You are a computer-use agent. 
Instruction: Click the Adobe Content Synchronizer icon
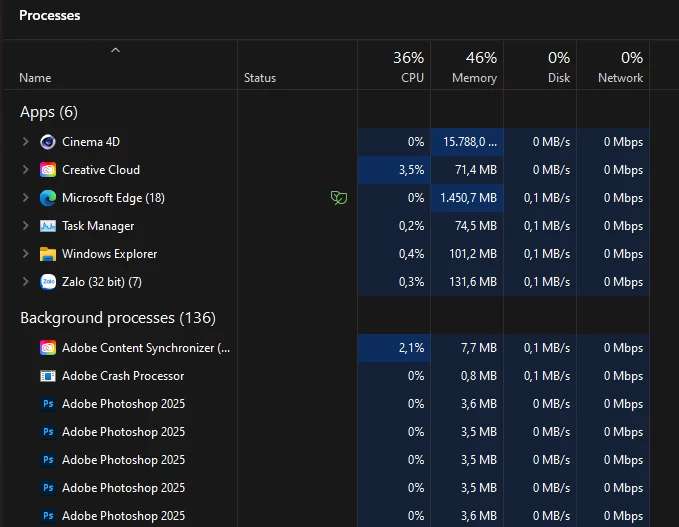point(48,348)
